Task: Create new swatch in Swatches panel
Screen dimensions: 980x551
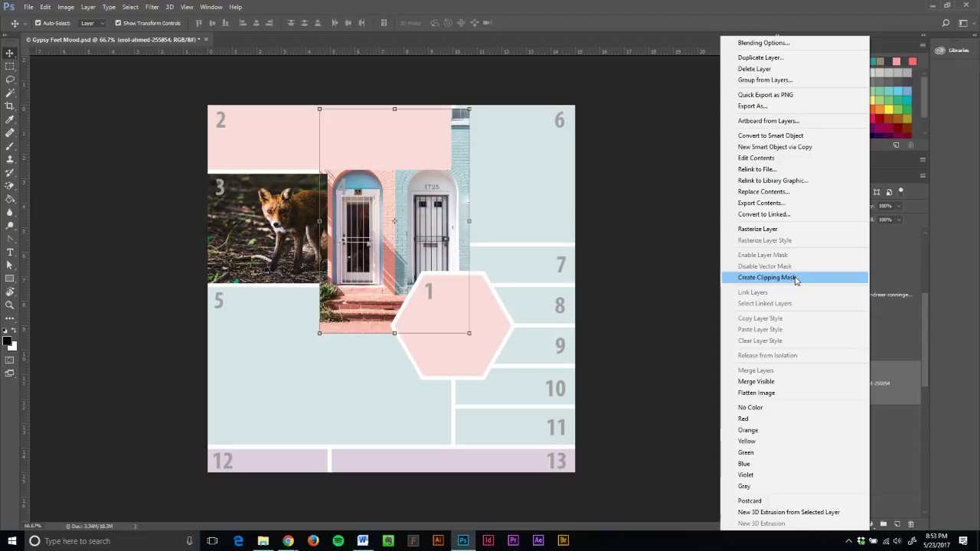Action: click(897, 145)
